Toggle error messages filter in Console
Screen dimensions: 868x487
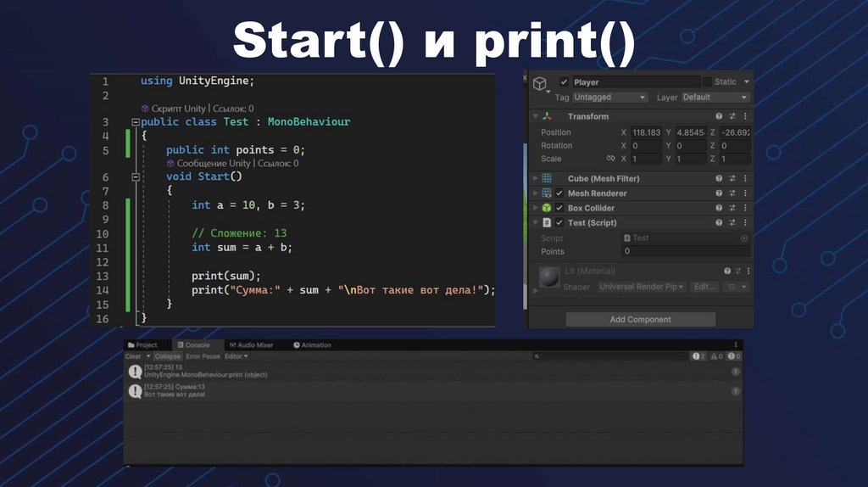click(x=734, y=356)
